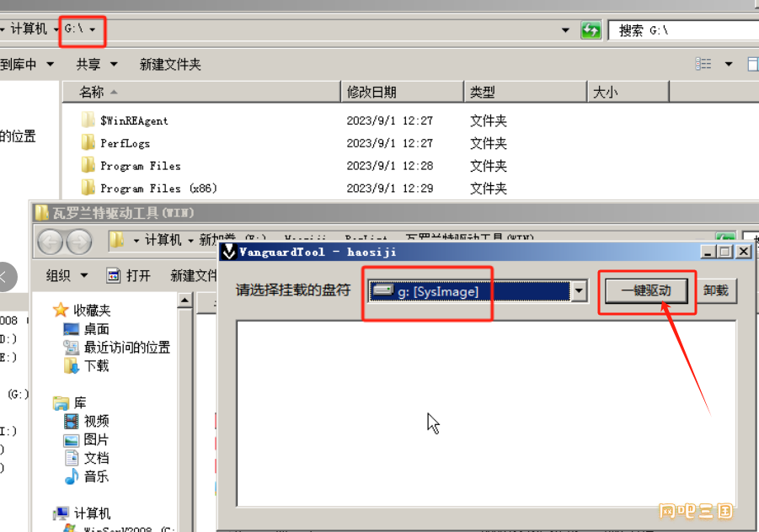Sort by the 大小 column header
Screen dimensions: 759x532
pos(628,92)
